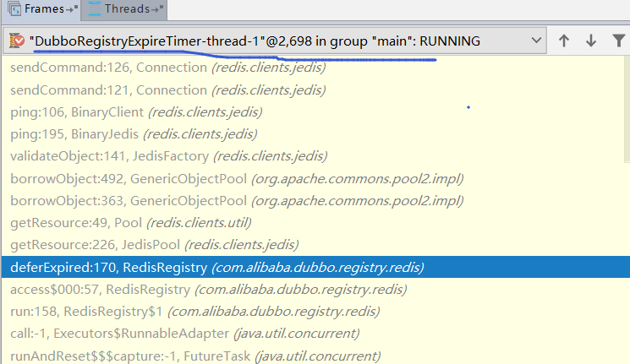Select frame borrowObject:363, GenericObjectPool

click(315, 201)
